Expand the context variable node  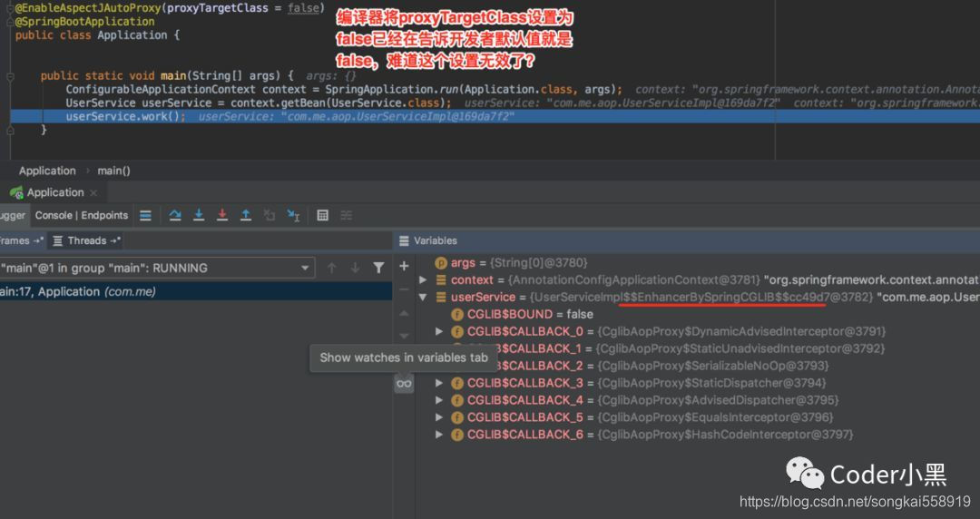coord(423,280)
